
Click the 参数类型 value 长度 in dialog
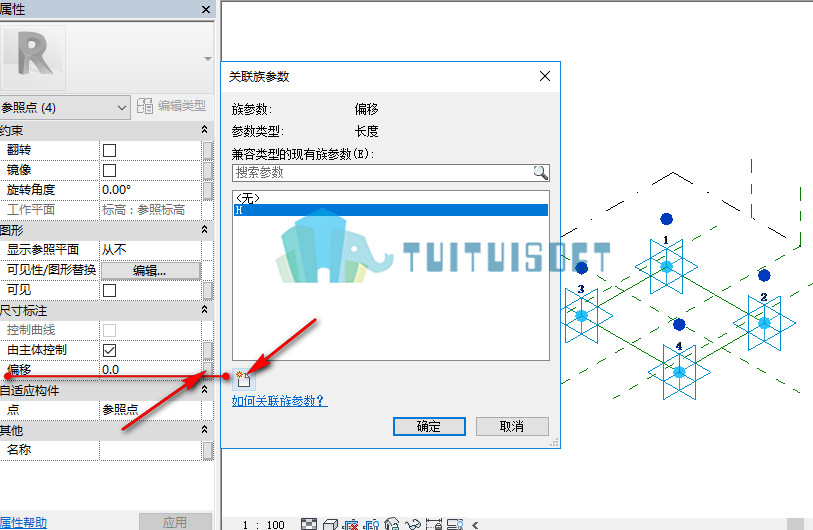pyautogui.click(x=367, y=131)
